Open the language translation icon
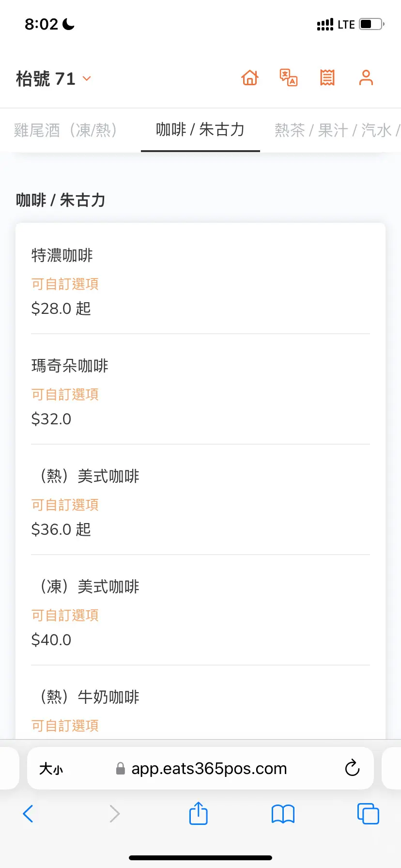The image size is (401, 868). tap(289, 77)
